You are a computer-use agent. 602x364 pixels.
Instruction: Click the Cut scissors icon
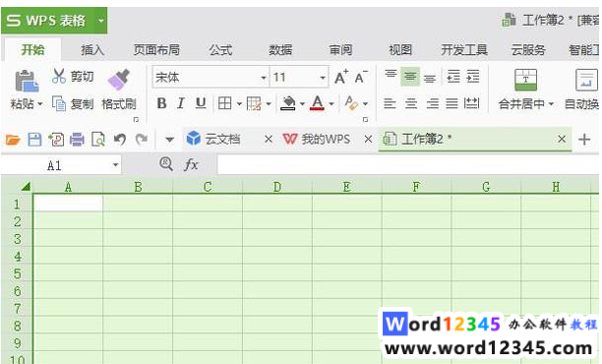(59, 76)
